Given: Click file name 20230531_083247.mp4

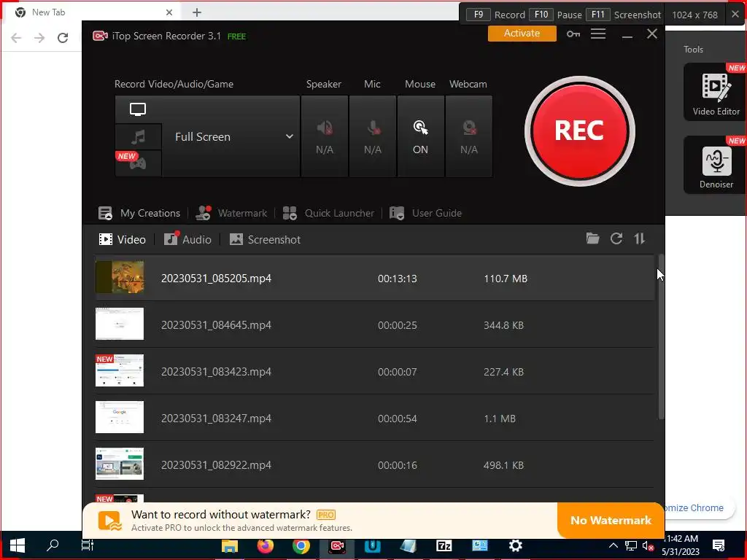Looking at the screenshot, I should coord(216,419).
